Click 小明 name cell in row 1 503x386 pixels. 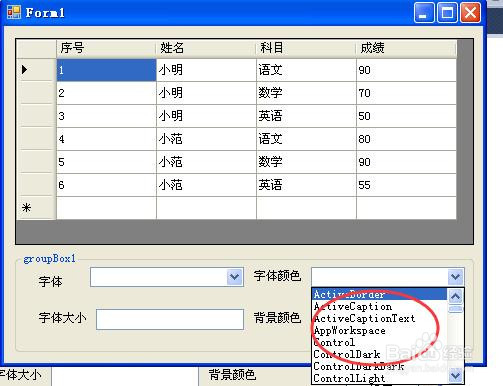click(x=206, y=70)
